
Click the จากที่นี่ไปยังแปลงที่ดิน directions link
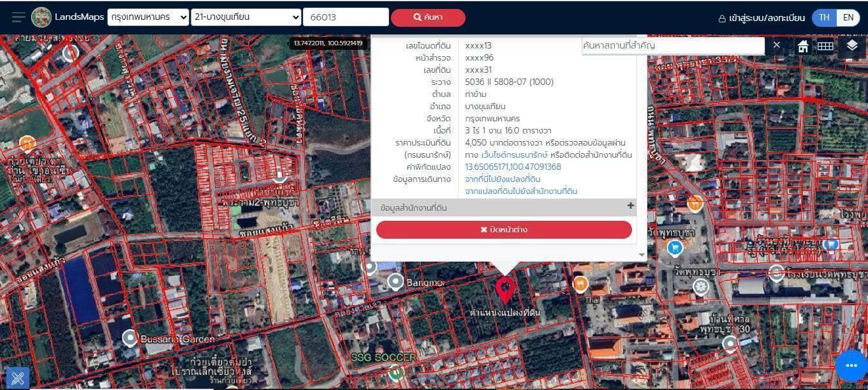[x=503, y=179]
